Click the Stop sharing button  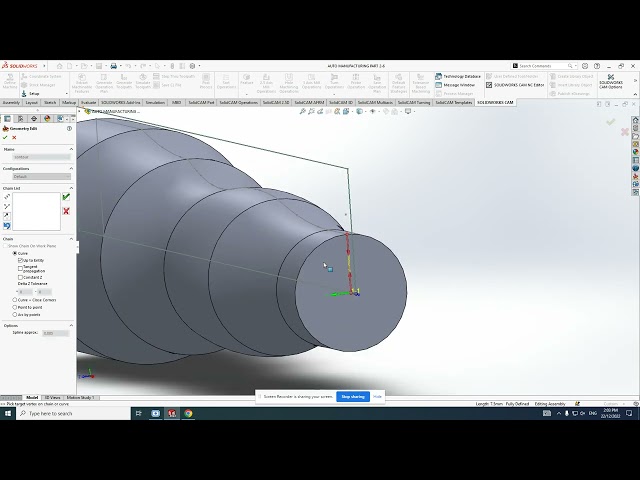coord(353,397)
